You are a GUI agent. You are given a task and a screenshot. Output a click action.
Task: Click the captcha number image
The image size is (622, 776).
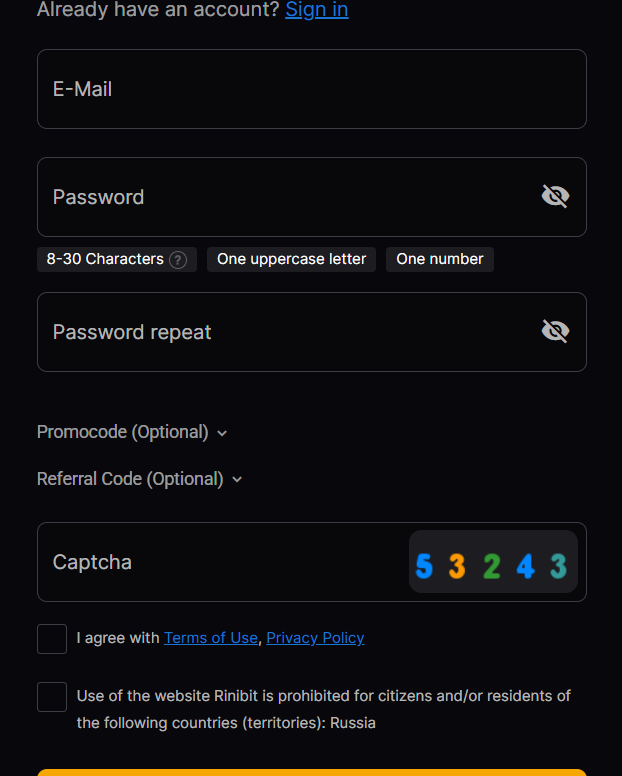tap(493, 563)
